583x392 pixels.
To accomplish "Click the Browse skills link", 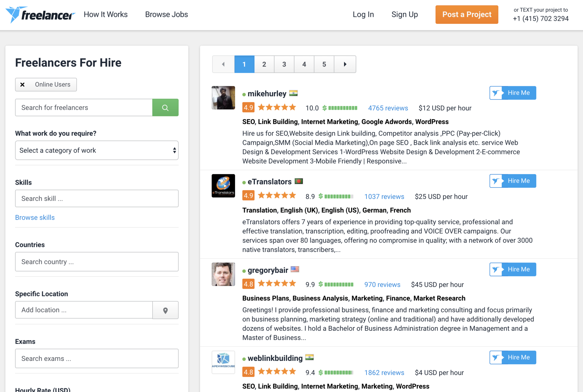I will [x=35, y=217].
